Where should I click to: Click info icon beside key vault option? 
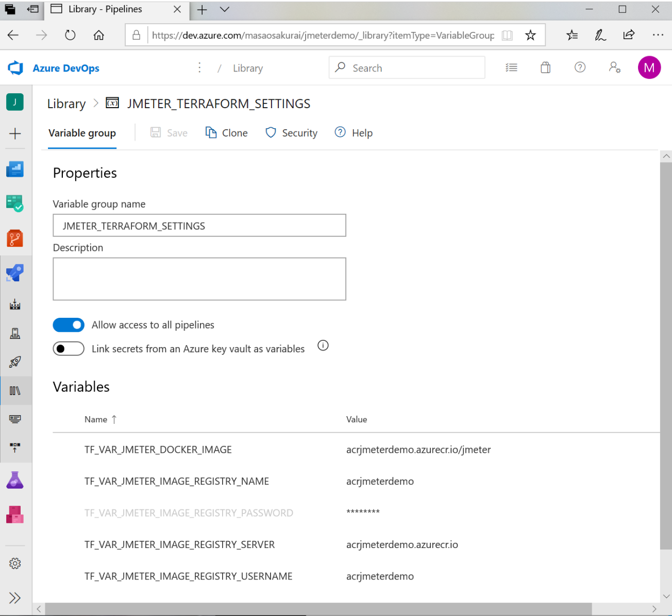point(323,346)
